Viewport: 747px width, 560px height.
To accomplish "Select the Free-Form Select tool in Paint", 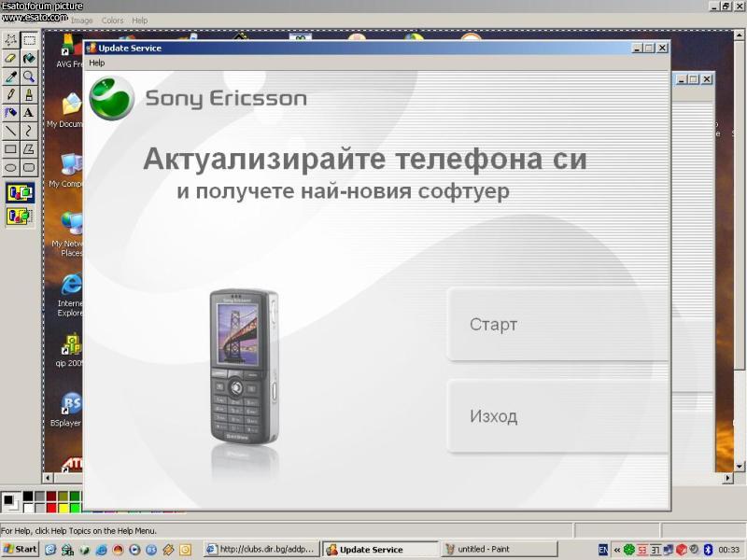I will pyautogui.click(x=10, y=40).
